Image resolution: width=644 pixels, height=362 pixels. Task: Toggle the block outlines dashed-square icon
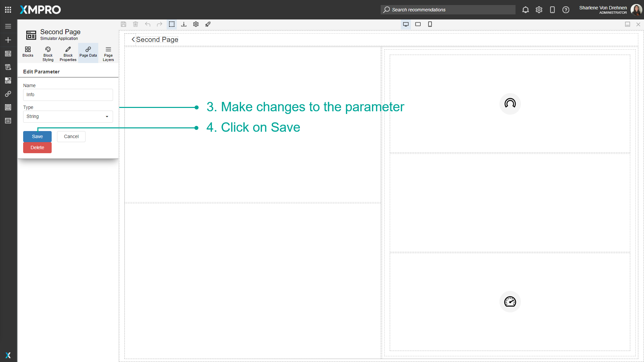(172, 24)
